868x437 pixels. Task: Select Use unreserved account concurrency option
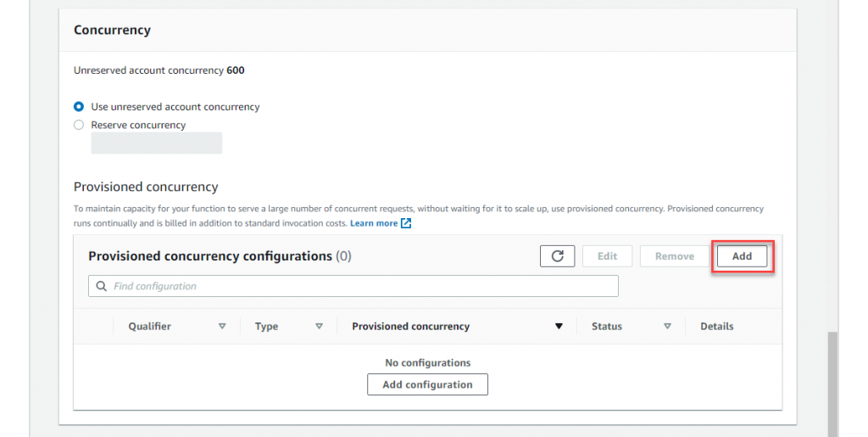(79, 106)
